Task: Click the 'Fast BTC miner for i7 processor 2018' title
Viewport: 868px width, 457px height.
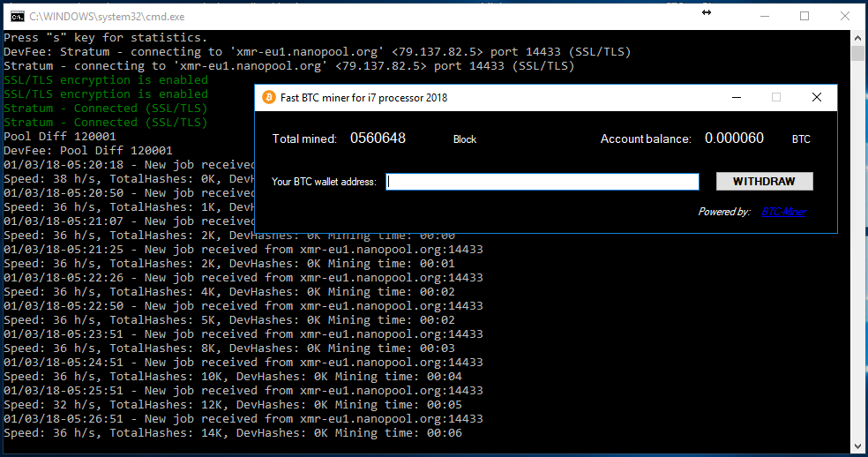Action: tap(363, 98)
